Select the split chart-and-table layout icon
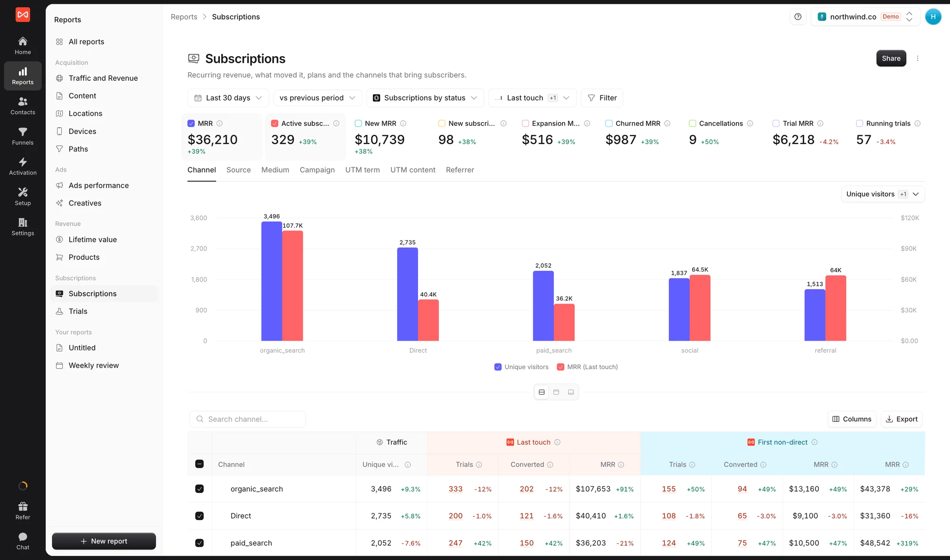This screenshot has width=950, height=560. tap(541, 392)
